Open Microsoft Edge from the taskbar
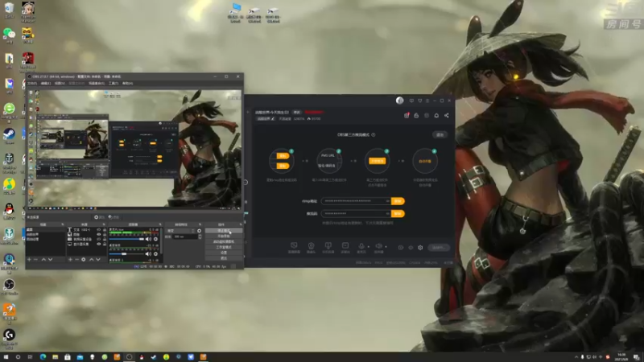644x362 pixels. point(43,356)
